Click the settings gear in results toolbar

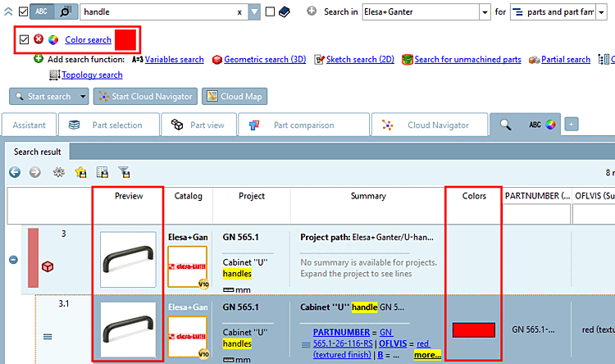point(59,172)
